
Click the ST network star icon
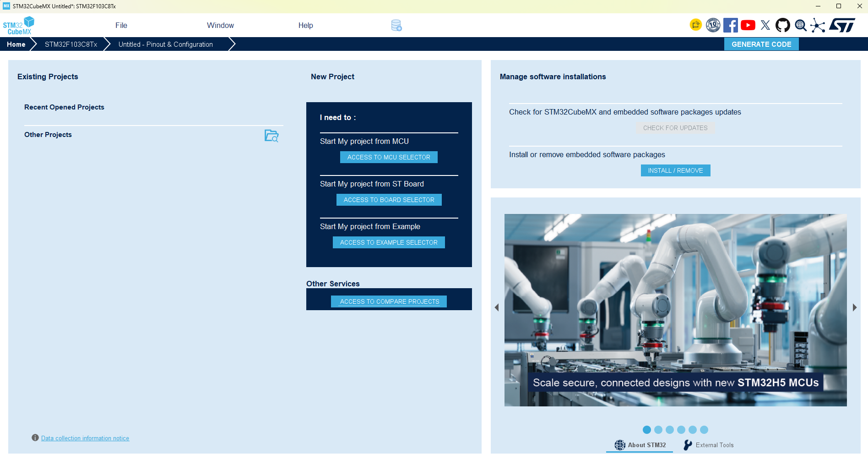click(818, 25)
